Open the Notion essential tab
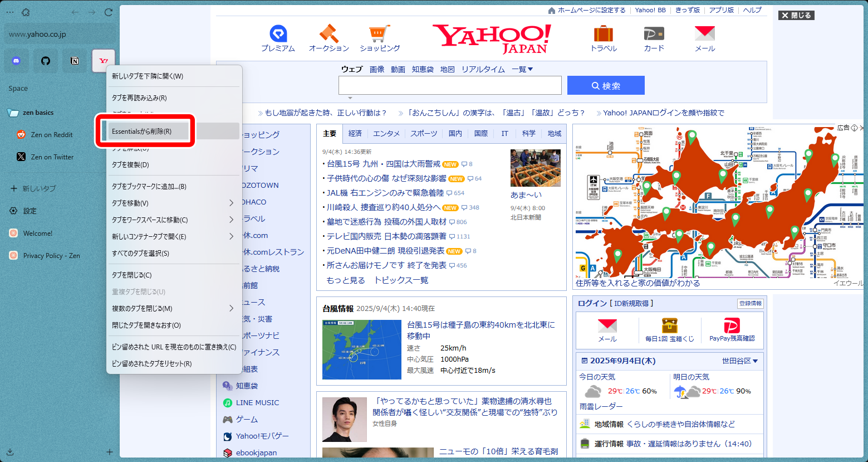The width and height of the screenshot is (868, 462). [x=75, y=61]
